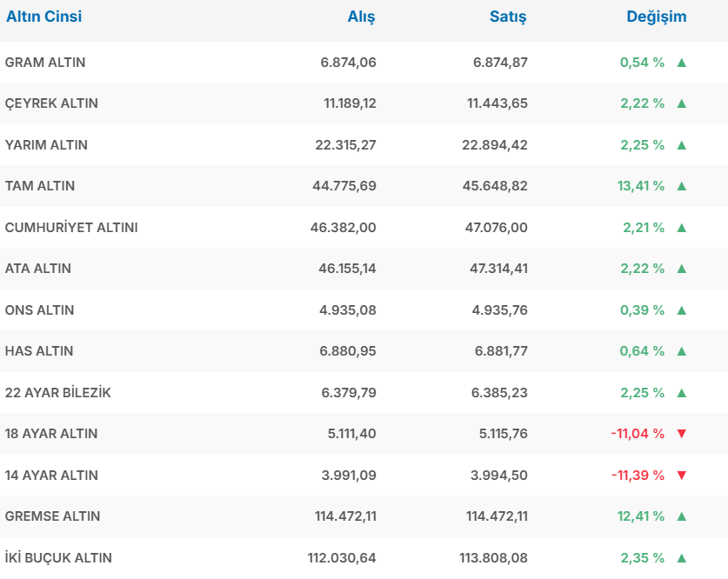The height and width of the screenshot is (579, 728).
Task: Click the red down arrow for 18 AYAR ALTIN
Action: [x=681, y=434]
